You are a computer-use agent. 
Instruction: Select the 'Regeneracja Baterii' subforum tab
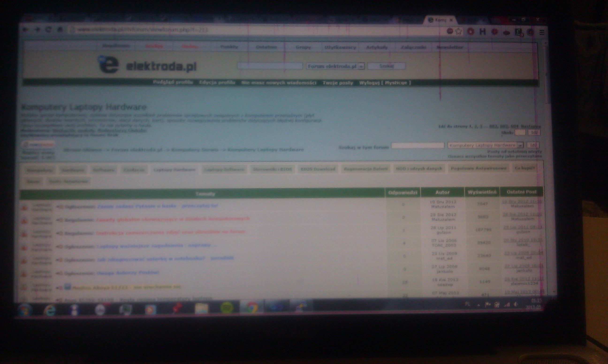click(x=366, y=169)
